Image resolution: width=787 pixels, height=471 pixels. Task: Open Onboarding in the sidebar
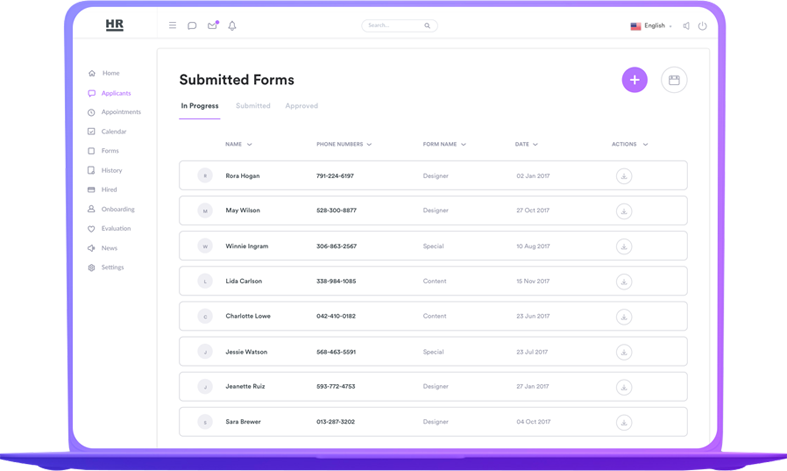117,209
